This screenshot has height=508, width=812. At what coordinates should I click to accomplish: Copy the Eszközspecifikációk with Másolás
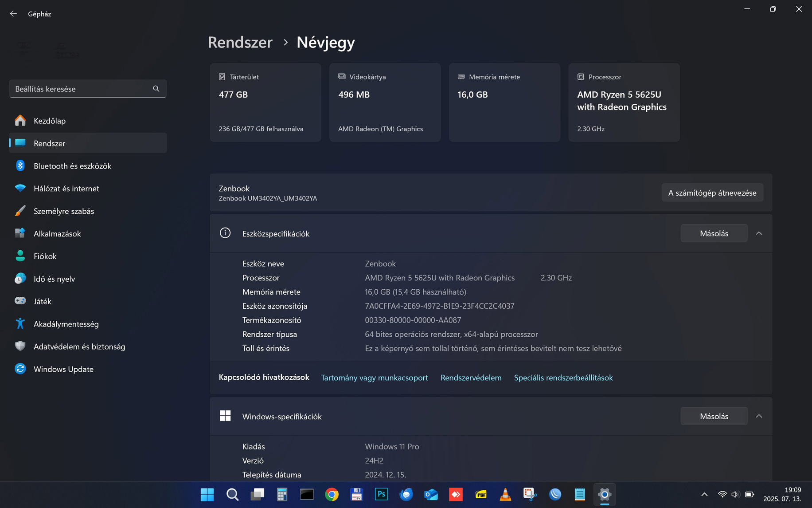[x=714, y=233]
